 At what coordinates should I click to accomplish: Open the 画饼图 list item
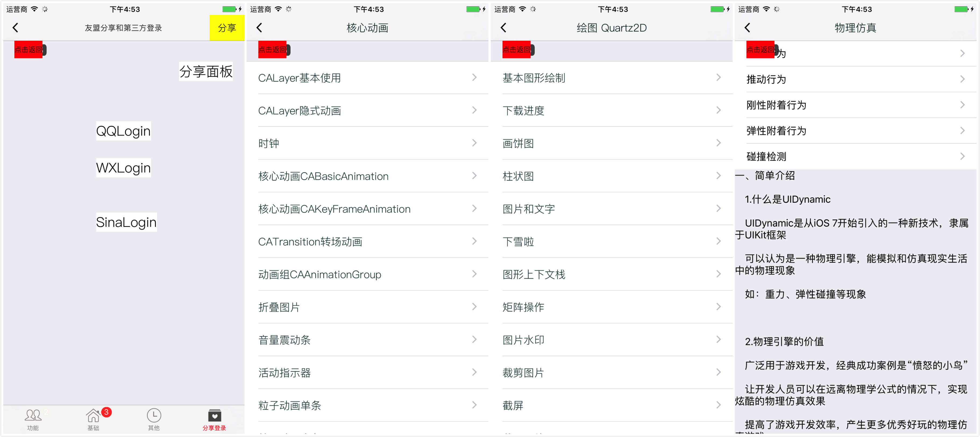(518, 143)
